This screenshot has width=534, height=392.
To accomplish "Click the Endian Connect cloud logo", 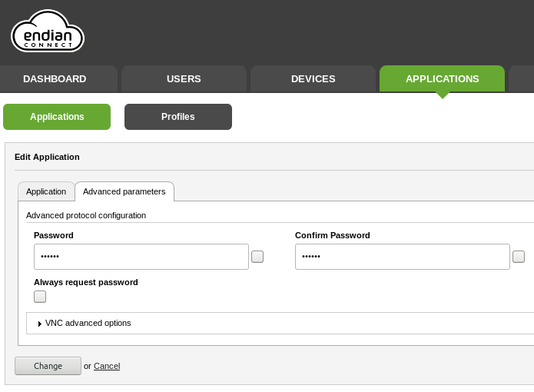I will (48, 32).
